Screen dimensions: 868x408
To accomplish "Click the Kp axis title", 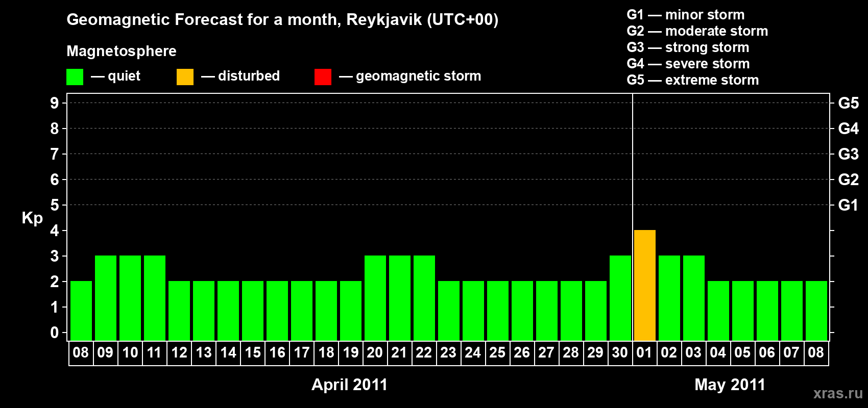I will [x=32, y=218].
